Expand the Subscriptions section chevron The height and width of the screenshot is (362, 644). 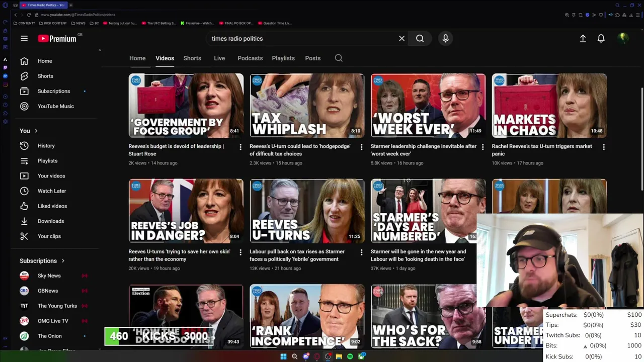[x=63, y=261]
